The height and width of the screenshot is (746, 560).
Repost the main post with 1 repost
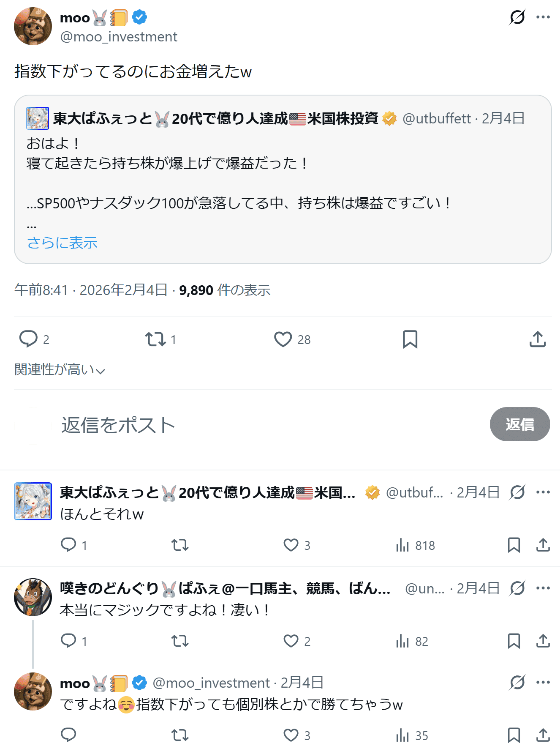tap(155, 339)
